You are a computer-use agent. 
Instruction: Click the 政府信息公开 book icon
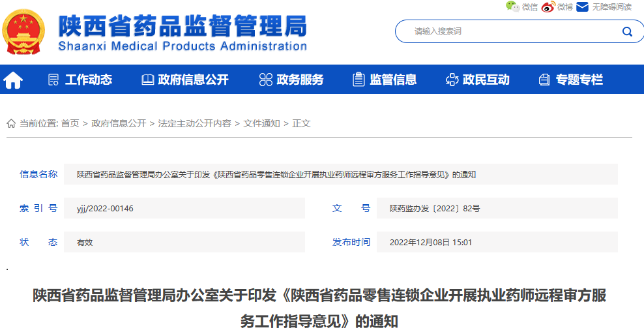148,80
